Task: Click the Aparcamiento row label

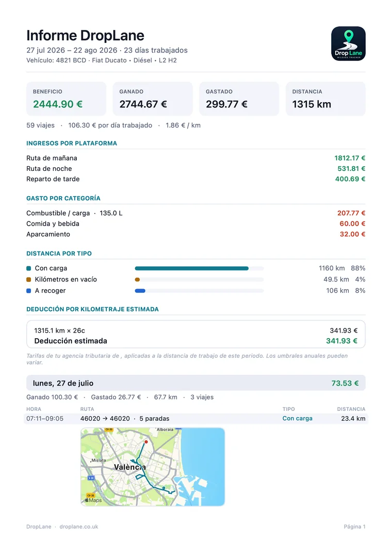Action: (48, 234)
